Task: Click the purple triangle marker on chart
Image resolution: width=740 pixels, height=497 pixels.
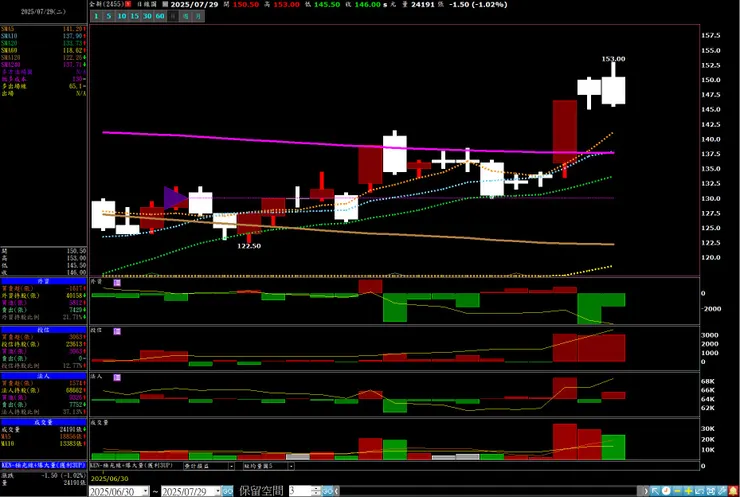Action: tap(175, 198)
